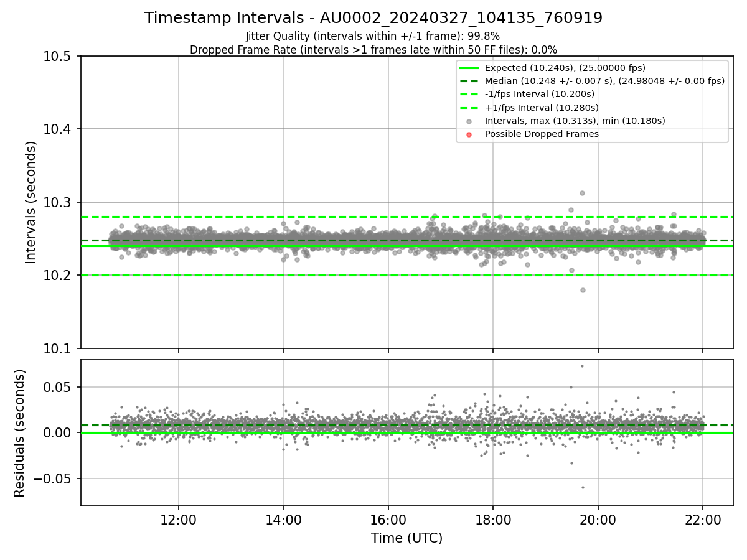Click the highest outlier point above 10.3 seconds
The width and height of the screenshot is (747, 560).
coord(582,193)
